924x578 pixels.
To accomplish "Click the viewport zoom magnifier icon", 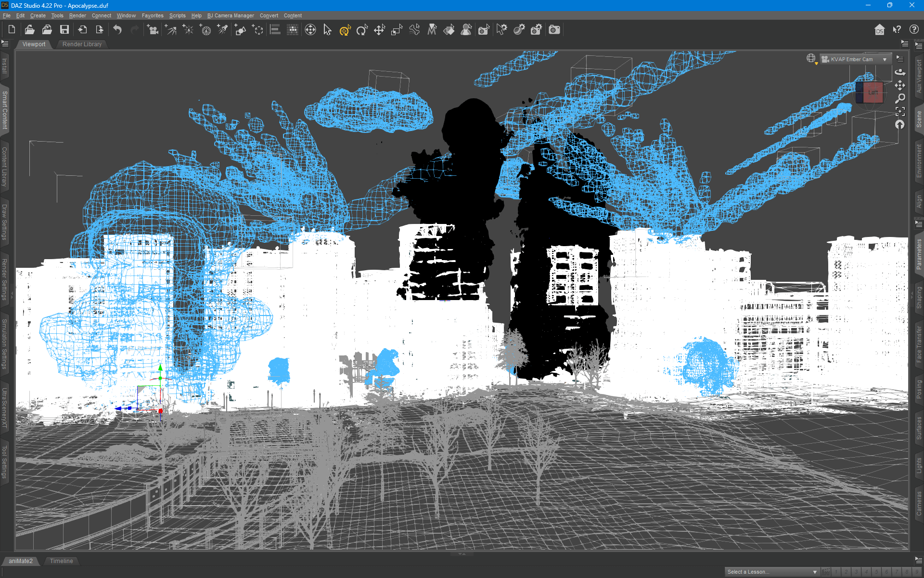I will [900, 98].
